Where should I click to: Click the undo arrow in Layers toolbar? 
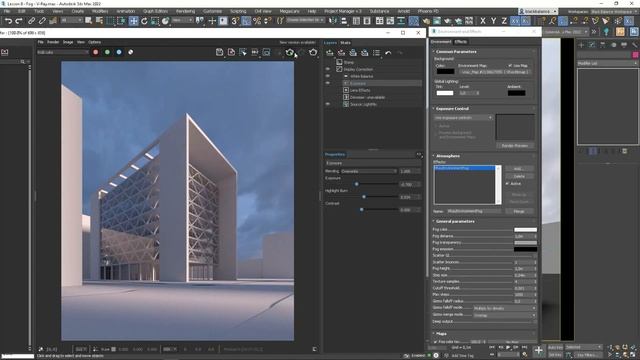388,53
